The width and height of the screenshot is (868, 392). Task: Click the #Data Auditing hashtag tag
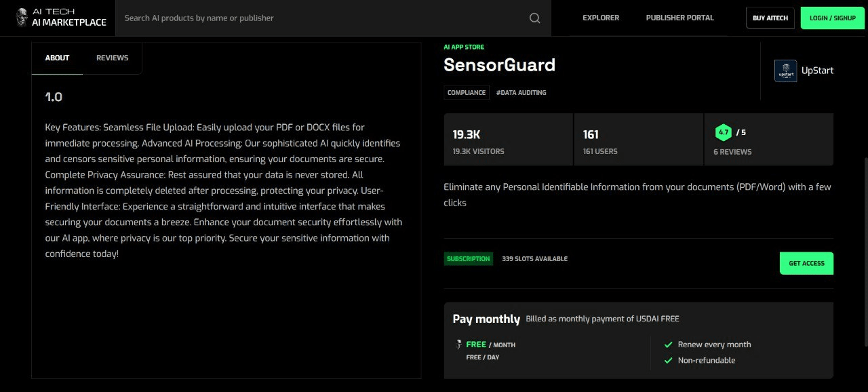coord(521,93)
